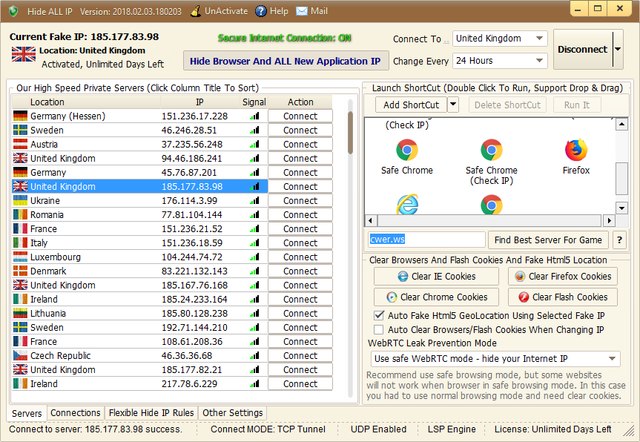The height and width of the screenshot is (442, 640).
Task: Launch the Firefox shortcut icon
Action: 576,151
